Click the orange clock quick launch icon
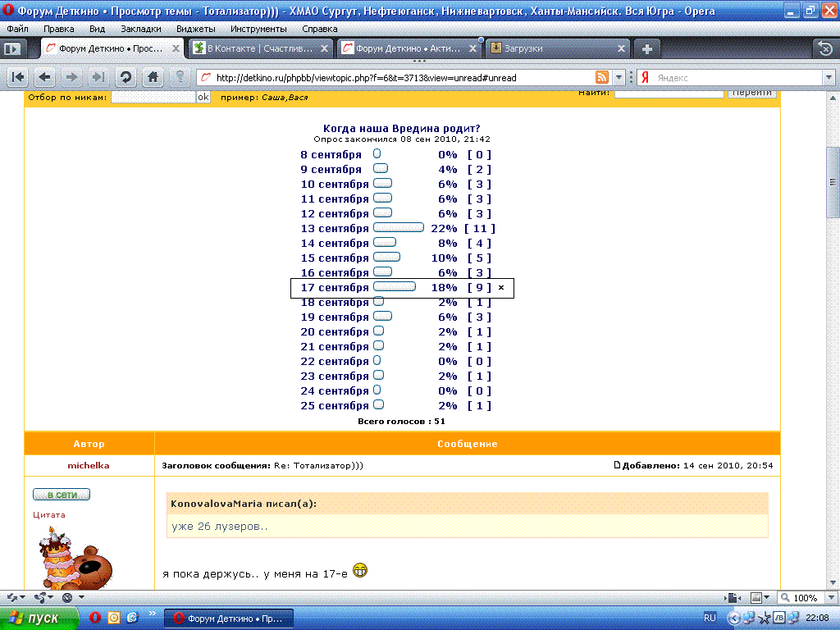The width and height of the screenshot is (840, 630). click(114, 618)
